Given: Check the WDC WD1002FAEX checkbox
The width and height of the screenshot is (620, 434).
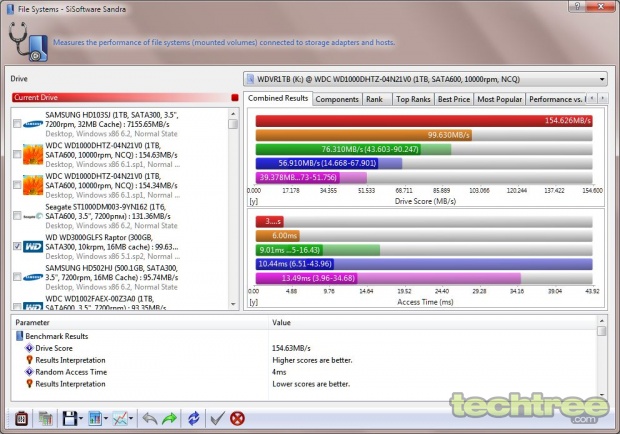Looking at the screenshot, I should point(17,306).
